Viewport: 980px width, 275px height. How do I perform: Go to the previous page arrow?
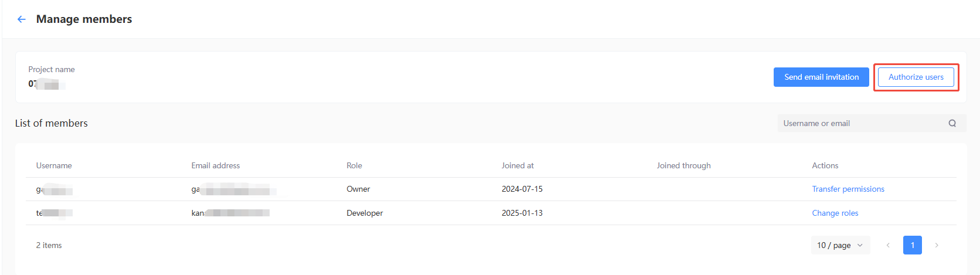pyautogui.click(x=888, y=245)
